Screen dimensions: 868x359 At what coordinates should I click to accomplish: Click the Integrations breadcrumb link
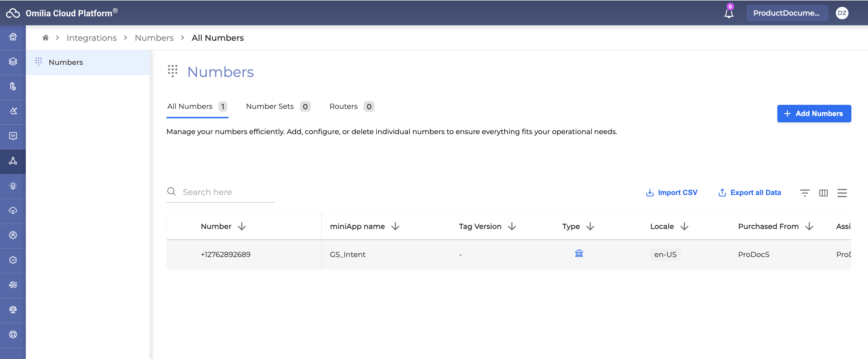(x=92, y=38)
